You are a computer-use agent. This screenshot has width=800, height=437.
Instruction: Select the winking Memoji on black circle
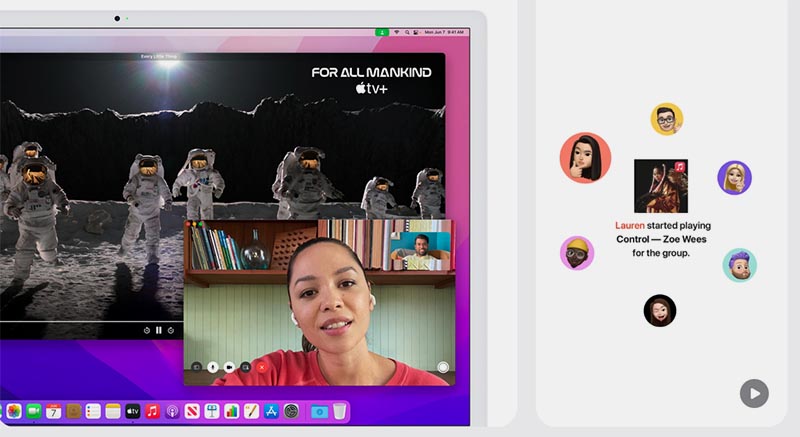660,311
